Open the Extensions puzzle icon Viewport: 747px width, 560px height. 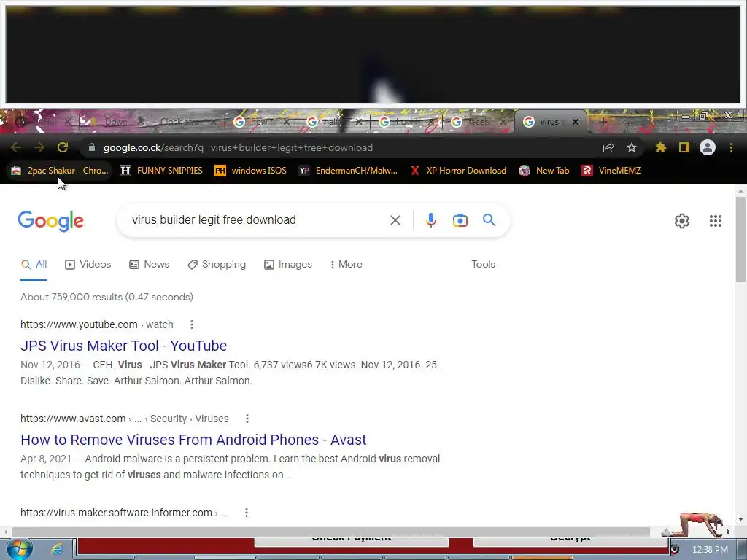(660, 147)
